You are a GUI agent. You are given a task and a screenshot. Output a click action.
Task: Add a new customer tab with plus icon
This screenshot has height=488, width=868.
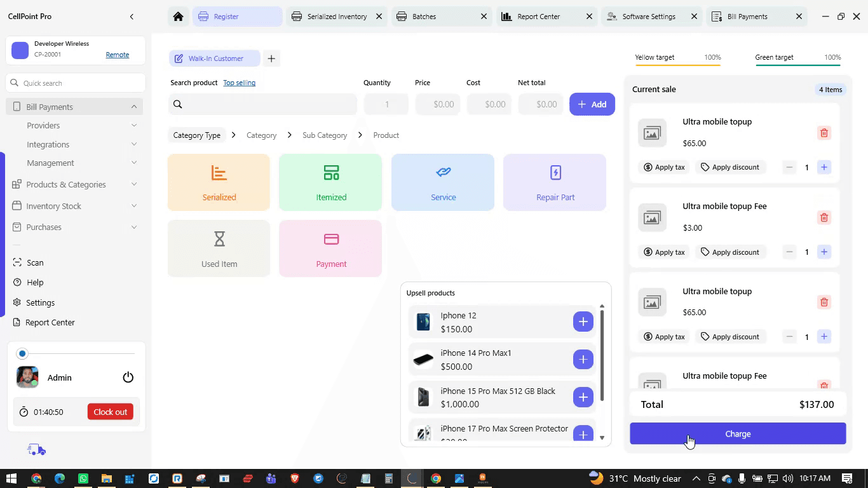coord(271,58)
